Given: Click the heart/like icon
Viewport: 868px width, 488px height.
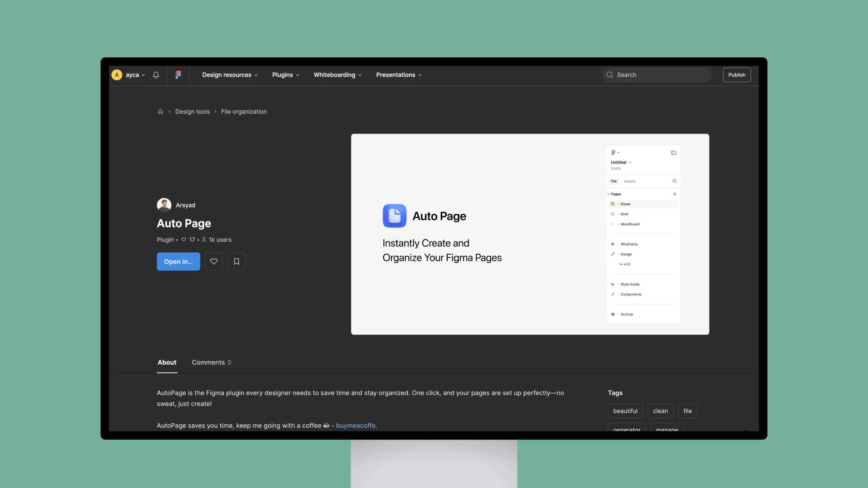Looking at the screenshot, I should pos(214,261).
